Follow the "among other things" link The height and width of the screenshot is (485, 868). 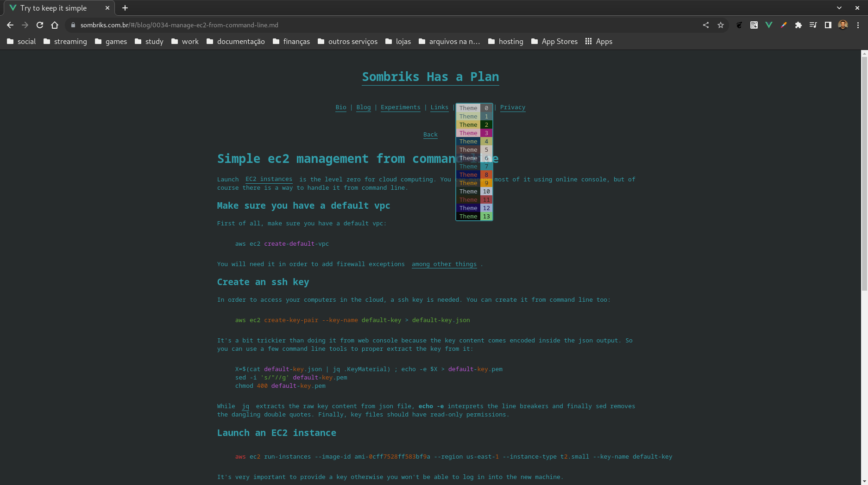pos(444,264)
